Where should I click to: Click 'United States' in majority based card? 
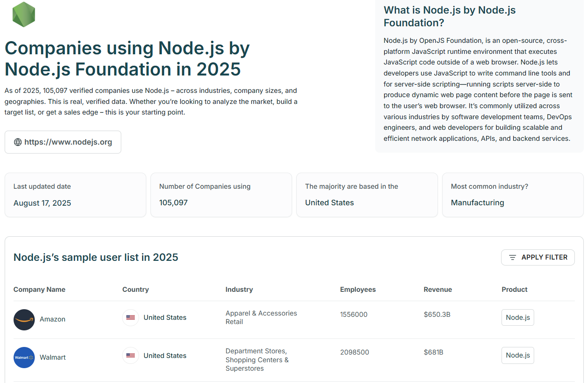pyautogui.click(x=329, y=203)
